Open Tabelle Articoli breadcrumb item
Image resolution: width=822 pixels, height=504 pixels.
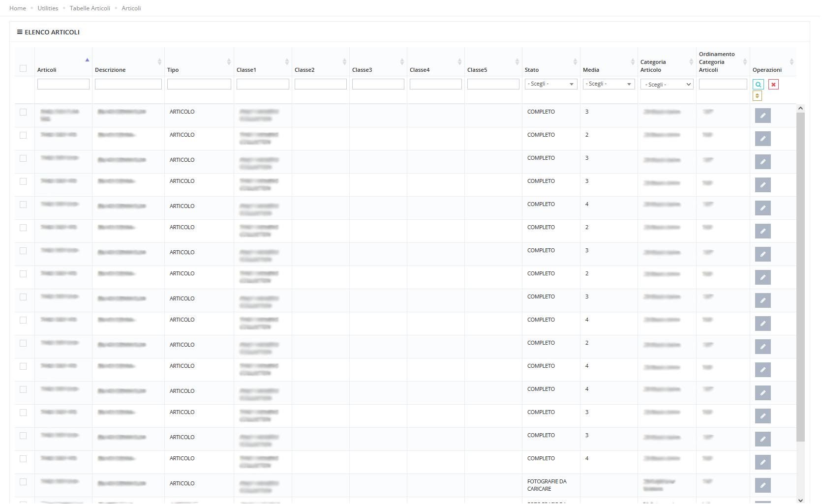(x=90, y=8)
